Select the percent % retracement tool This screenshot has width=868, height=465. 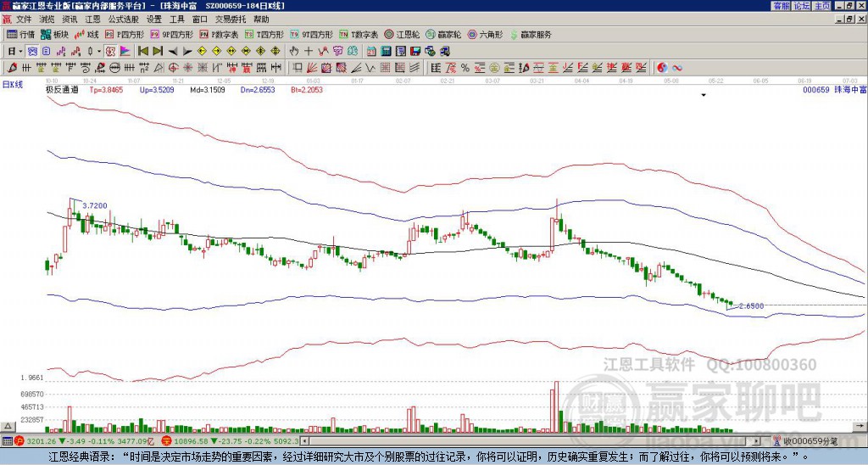pos(465,68)
